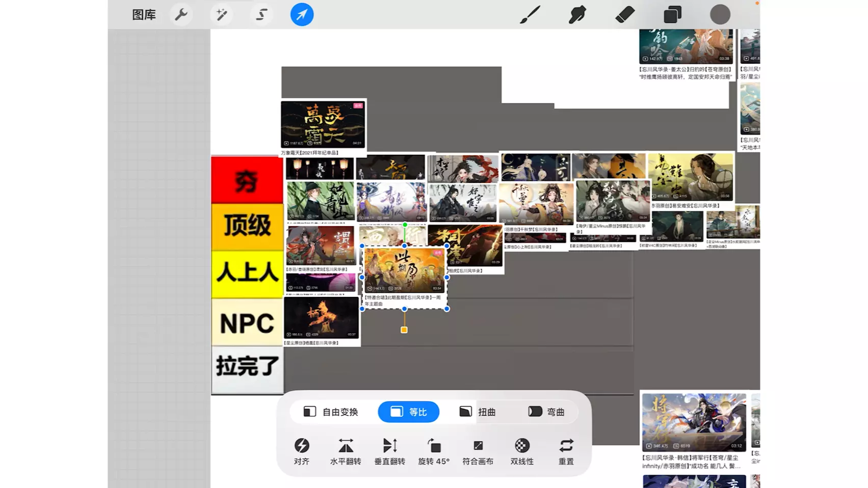Click the 栖凰 thumbnail in NPC row
This screenshot has width=868, height=488.
coord(322,318)
